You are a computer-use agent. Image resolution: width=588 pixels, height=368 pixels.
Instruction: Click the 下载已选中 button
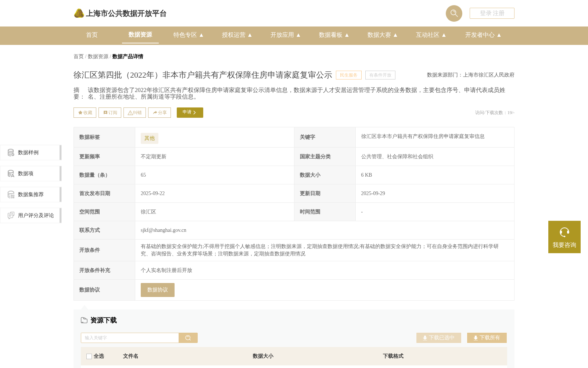tap(439, 338)
